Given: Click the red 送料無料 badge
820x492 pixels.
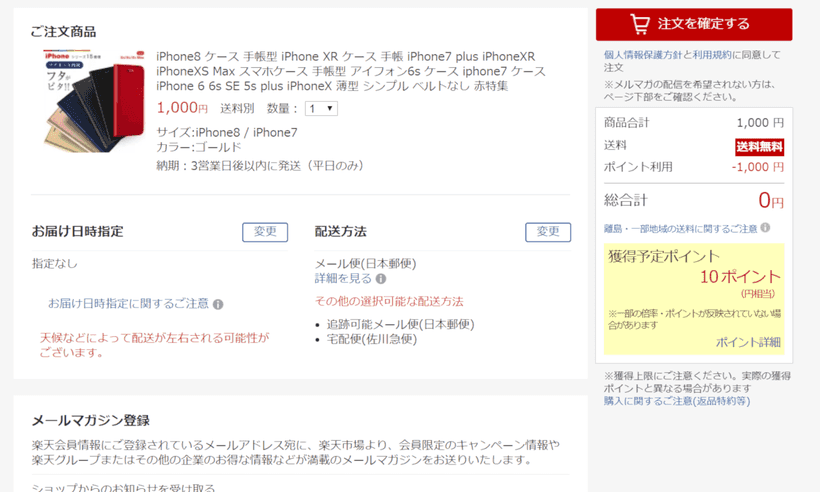Looking at the screenshot, I should click(760, 146).
